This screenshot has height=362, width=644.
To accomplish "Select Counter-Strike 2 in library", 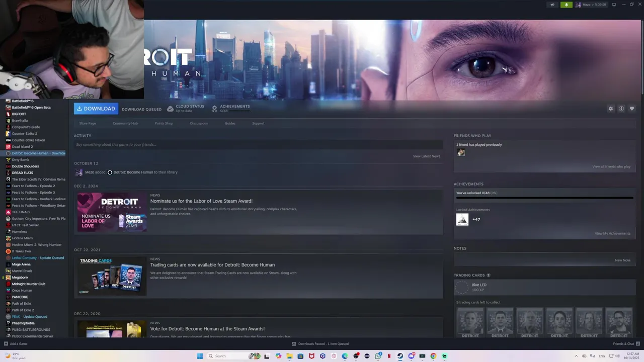I will [25, 134].
